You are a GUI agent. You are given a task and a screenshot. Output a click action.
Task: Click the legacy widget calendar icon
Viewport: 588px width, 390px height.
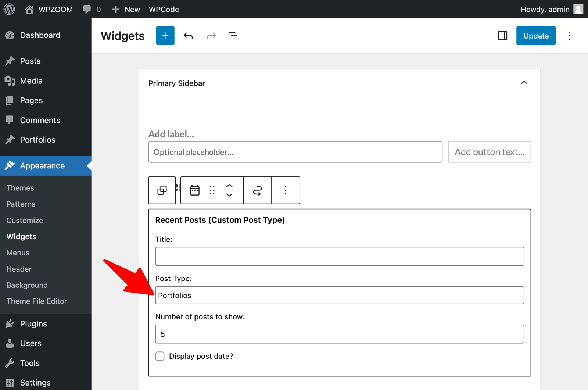tap(195, 190)
